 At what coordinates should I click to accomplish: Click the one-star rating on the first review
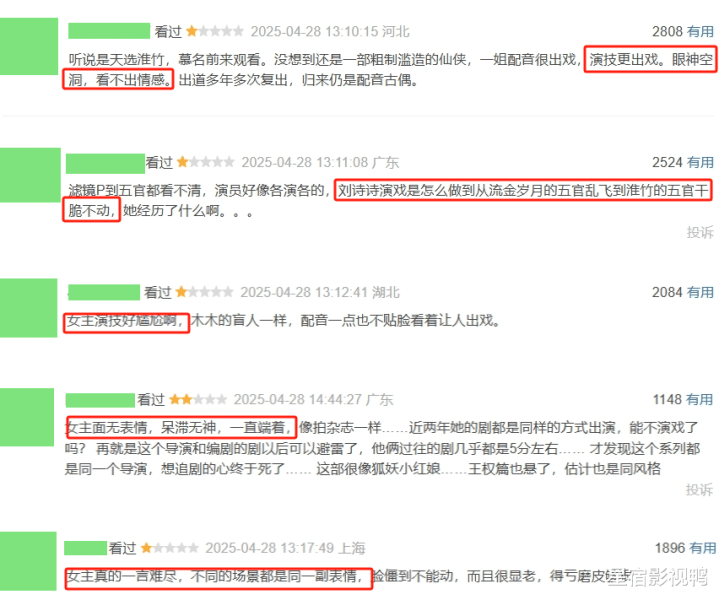215,32
